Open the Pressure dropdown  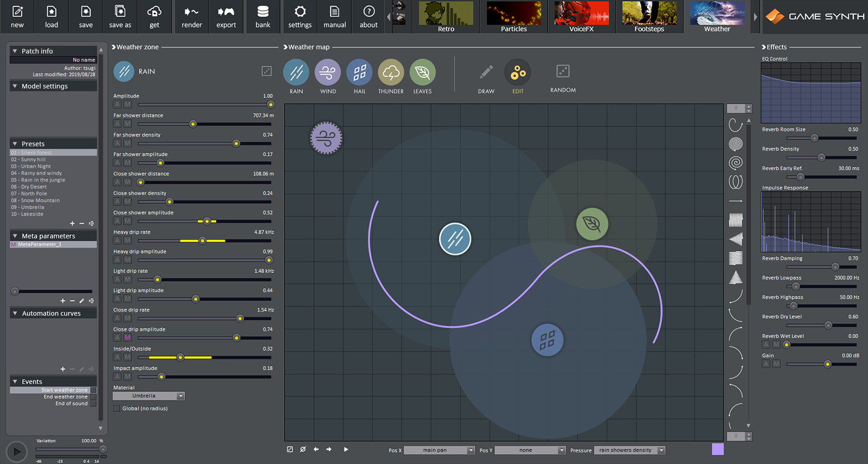pos(630,450)
